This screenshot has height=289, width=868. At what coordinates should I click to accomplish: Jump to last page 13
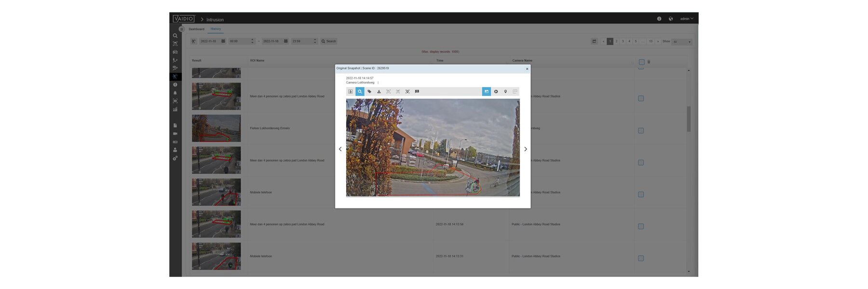[651, 41]
